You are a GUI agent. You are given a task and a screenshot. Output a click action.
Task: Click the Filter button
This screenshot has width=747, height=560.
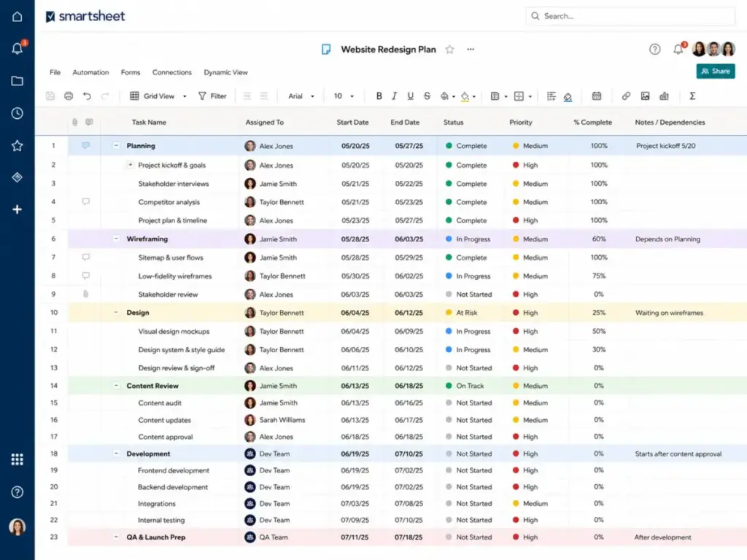(212, 96)
